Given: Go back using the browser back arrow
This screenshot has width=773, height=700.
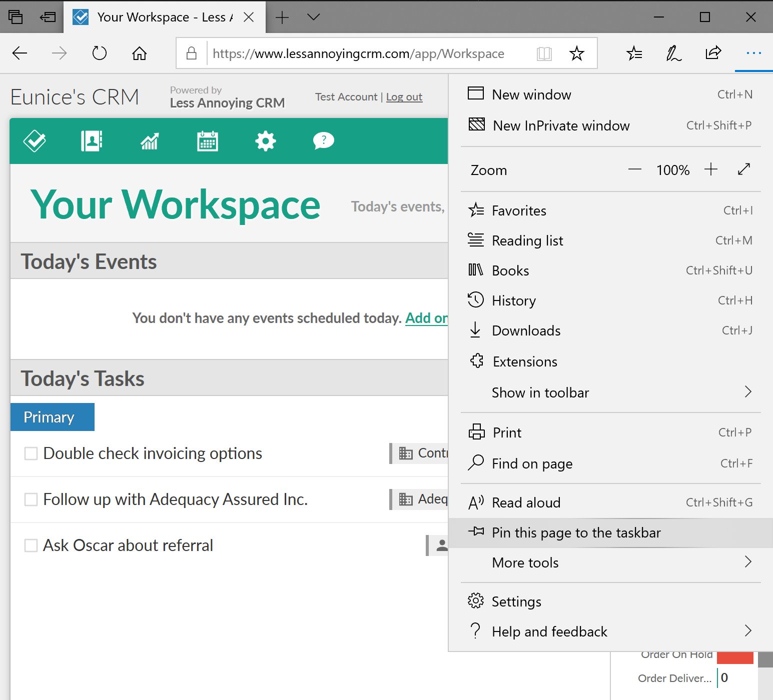Looking at the screenshot, I should coord(20,53).
